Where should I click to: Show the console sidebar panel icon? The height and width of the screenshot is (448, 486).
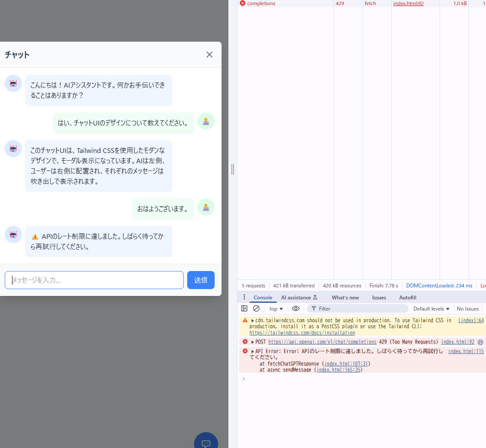tap(244, 308)
